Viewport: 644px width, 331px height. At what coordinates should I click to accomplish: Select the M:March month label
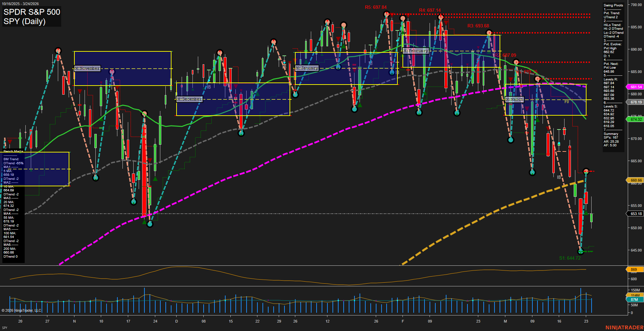[x=514, y=99]
